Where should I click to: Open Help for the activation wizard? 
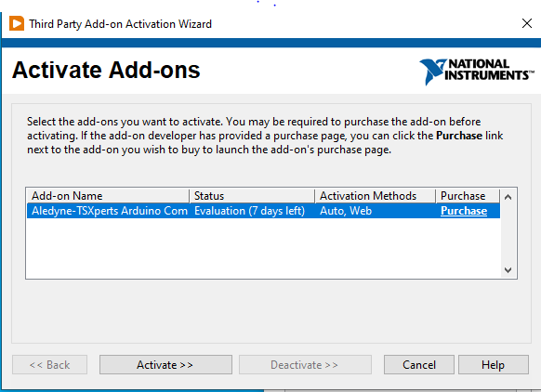pos(494,365)
